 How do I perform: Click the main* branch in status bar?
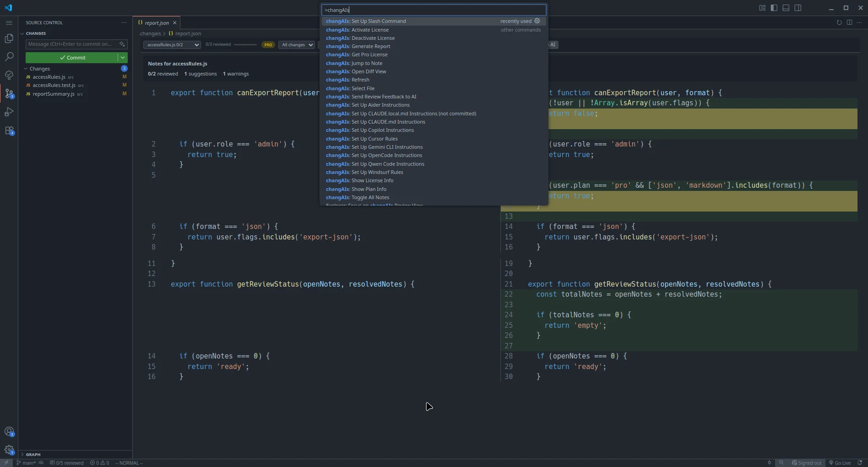(x=26, y=463)
